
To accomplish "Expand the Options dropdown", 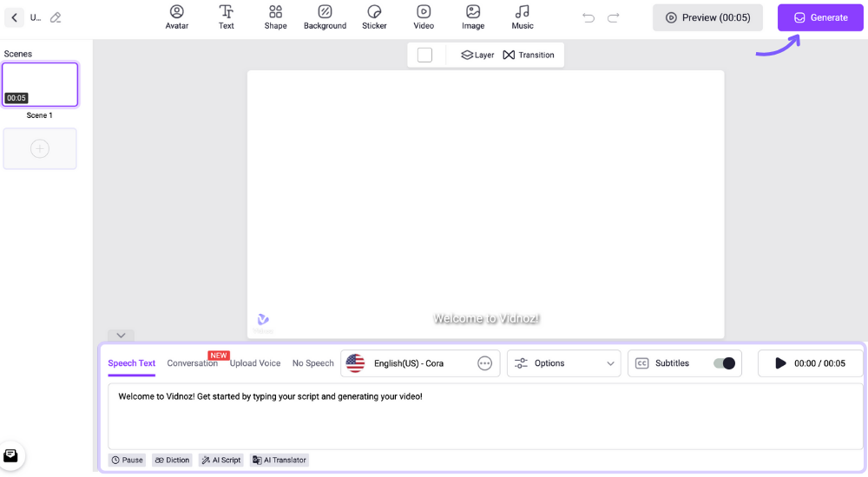I will tap(563, 363).
